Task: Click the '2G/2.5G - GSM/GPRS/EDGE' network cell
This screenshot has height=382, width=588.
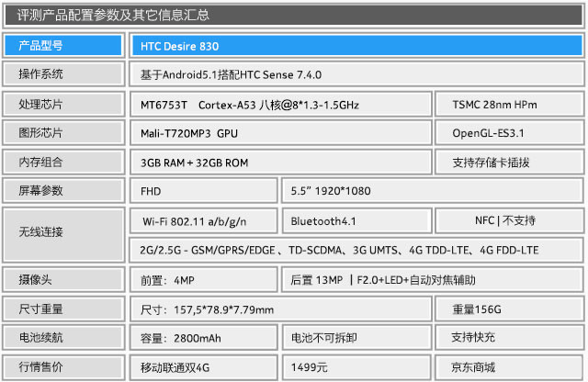Action: point(356,250)
